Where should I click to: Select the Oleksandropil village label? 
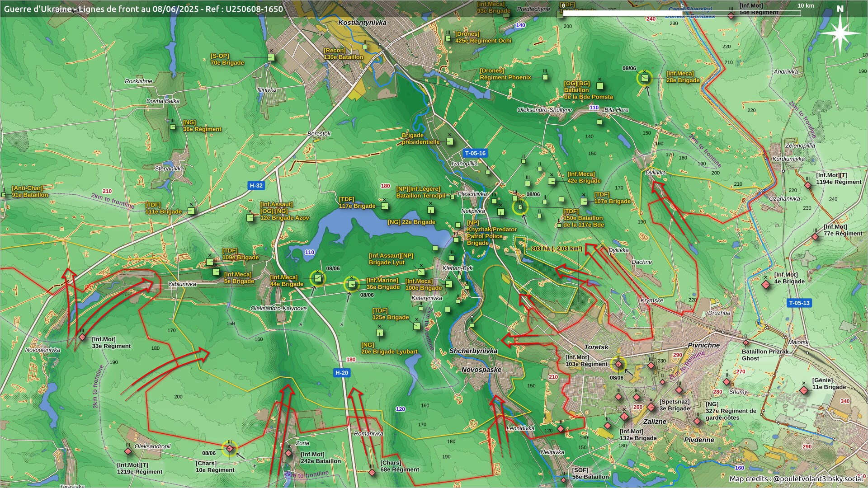click(x=153, y=446)
